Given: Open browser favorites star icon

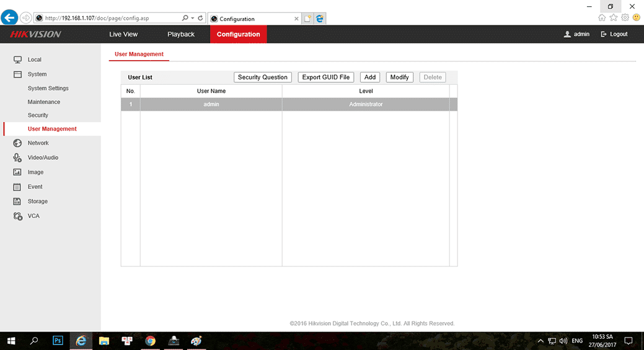Looking at the screenshot, I should click(613, 17).
